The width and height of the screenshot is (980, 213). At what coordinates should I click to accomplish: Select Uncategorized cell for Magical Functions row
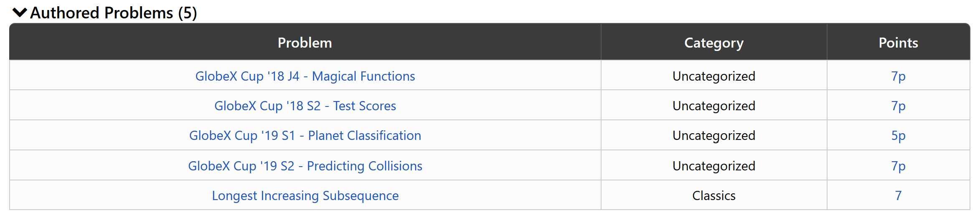tap(713, 76)
